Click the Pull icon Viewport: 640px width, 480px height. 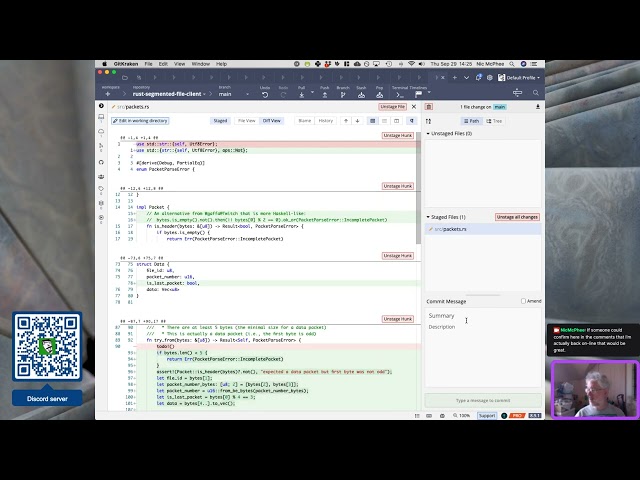click(302, 95)
